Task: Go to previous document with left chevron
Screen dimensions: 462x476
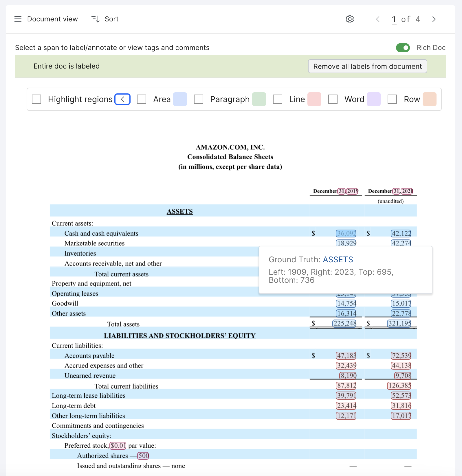Action: pos(378,19)
